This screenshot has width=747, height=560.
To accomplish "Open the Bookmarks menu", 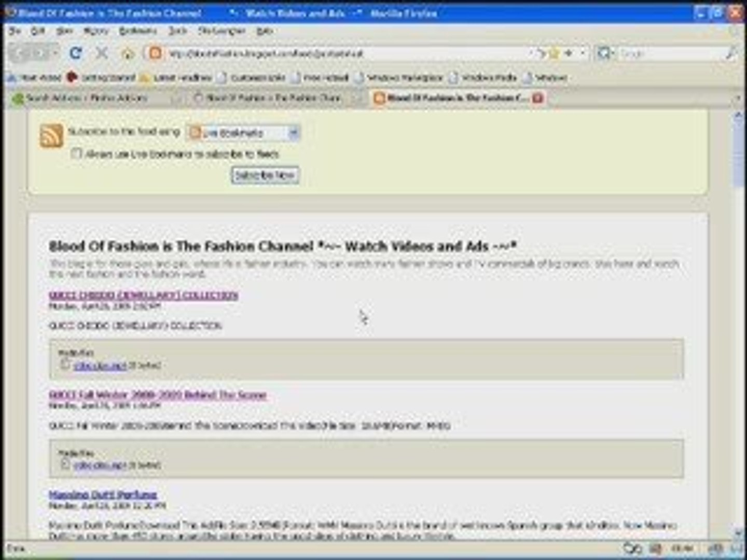I will pyautogui.click(x=138, y=31).
